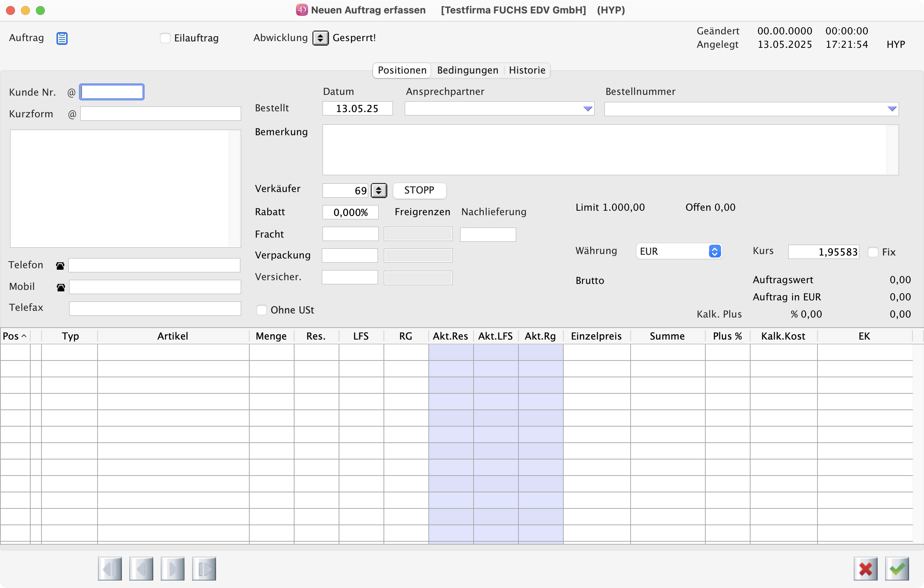Image resolution: width=924 pixels, height=588 pixels.
Task: Click the Telefon phone icon
Action: [x=60, y=266]
